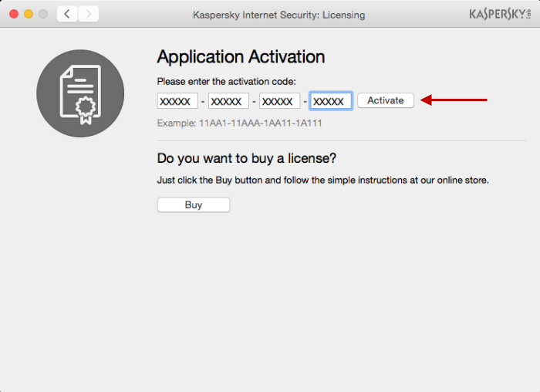This screenshot has width=540, height=392.
Task: Click 'Do you want to buy a license?' heading
Action: coord(247,159)
